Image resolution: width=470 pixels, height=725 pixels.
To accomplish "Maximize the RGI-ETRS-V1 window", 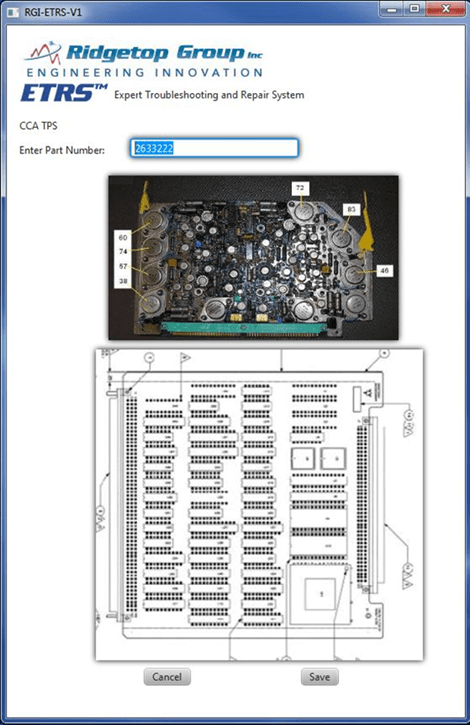I will pyautogui.click(x=415, y=9).
